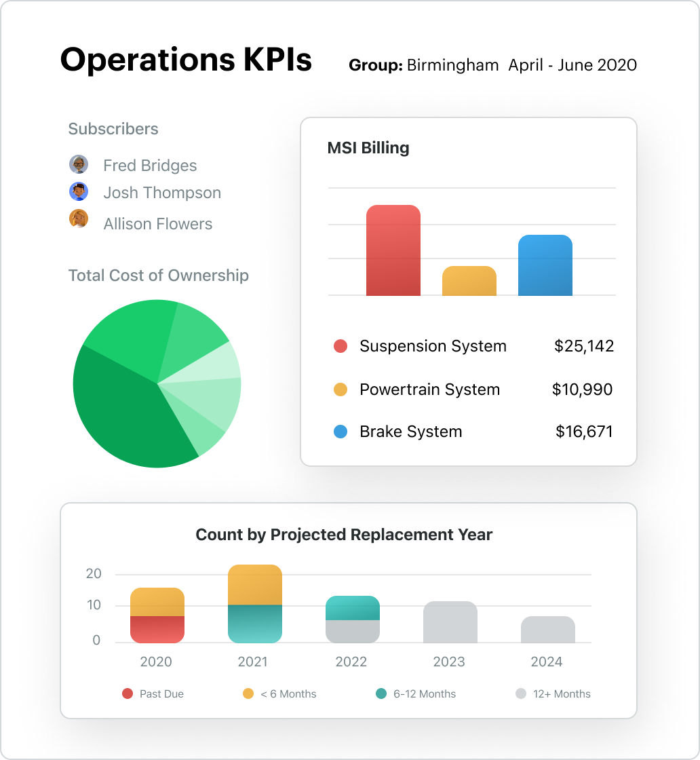Click Josh Thompson's avatar icon
This screenshot has height=760, width=700.
click(x=79, y=191)
